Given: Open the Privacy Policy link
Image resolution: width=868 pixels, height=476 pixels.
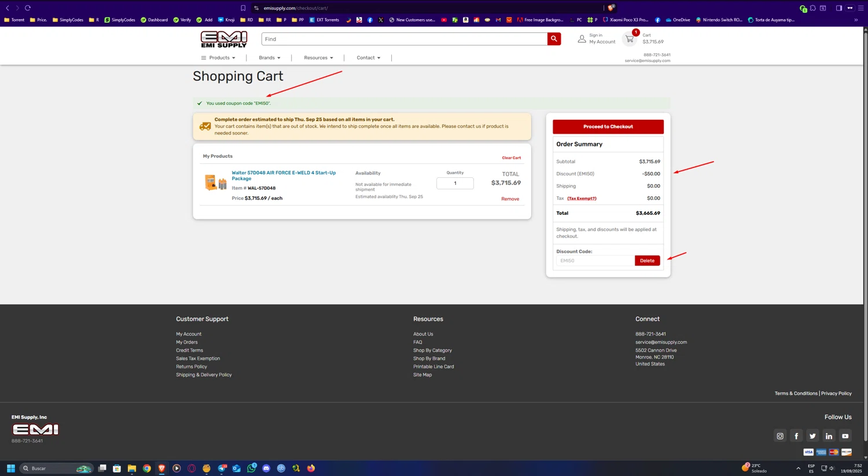Looking at the screenshot, I should click(x=836, y=394).
